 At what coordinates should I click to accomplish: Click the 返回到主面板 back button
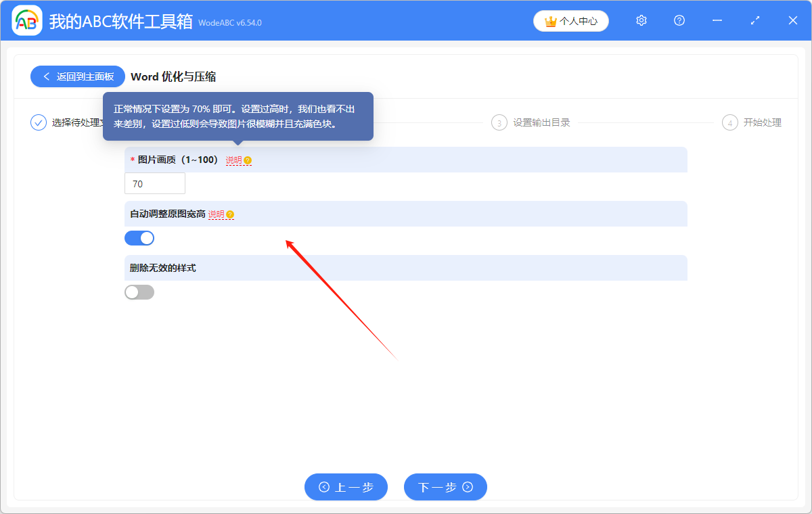(77, 76)
